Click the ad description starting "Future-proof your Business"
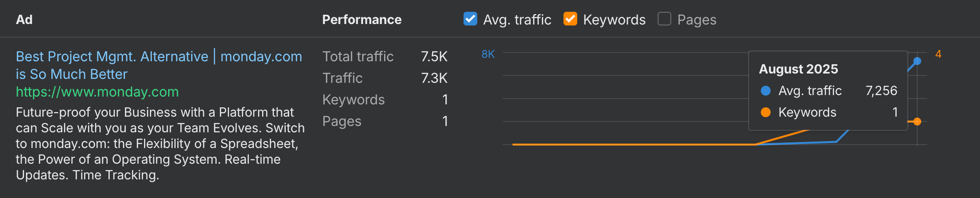 coord(160,144)
